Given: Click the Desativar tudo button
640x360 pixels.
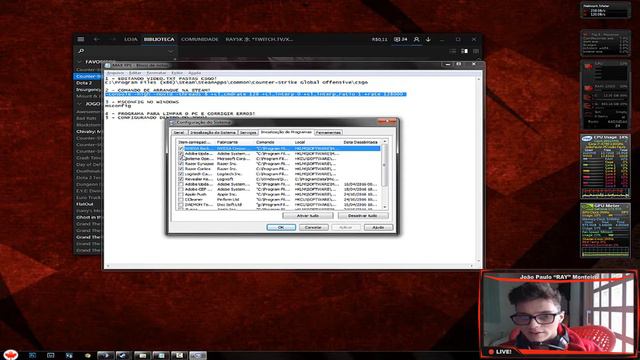Looking at the screenshot, I should click(363, 216).
